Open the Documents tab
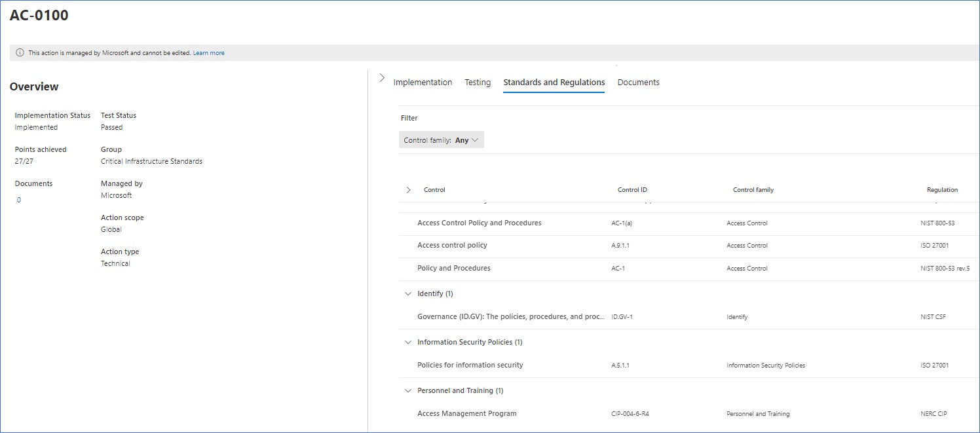The width and height of the screenshot is (980, 433). coord(638,82)
